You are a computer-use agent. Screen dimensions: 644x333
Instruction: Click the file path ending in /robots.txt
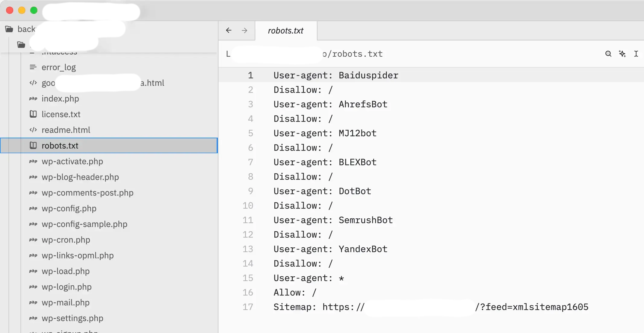(x=305, y=54)
